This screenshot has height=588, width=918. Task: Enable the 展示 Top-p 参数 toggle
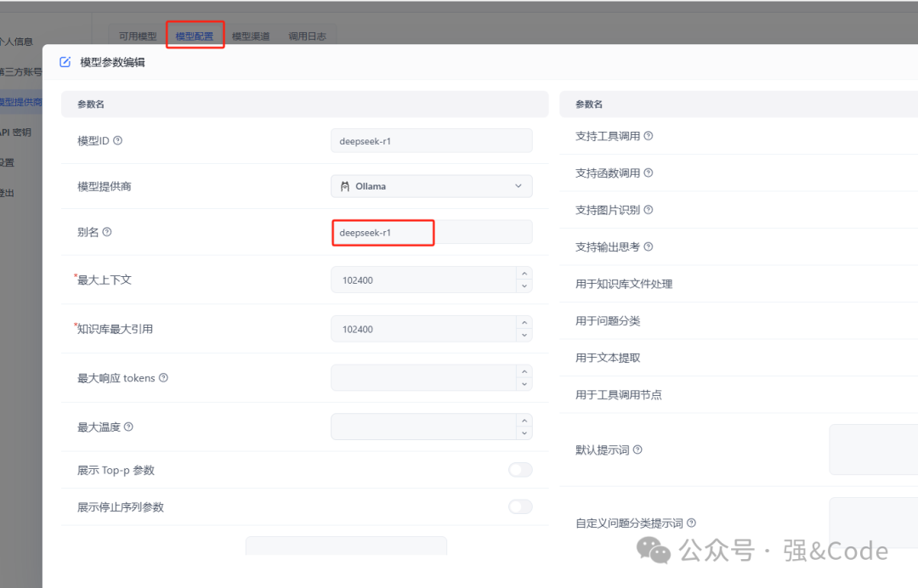click(520, 469)
